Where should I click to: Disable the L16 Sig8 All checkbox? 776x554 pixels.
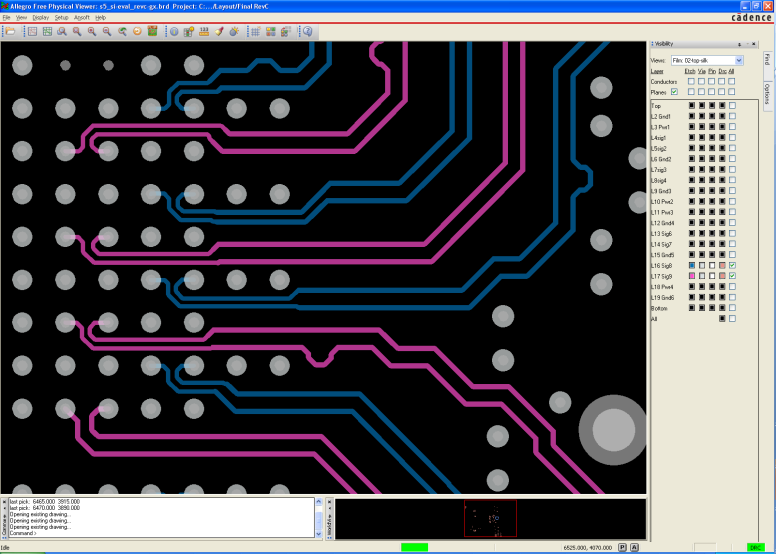coord(732,265)
